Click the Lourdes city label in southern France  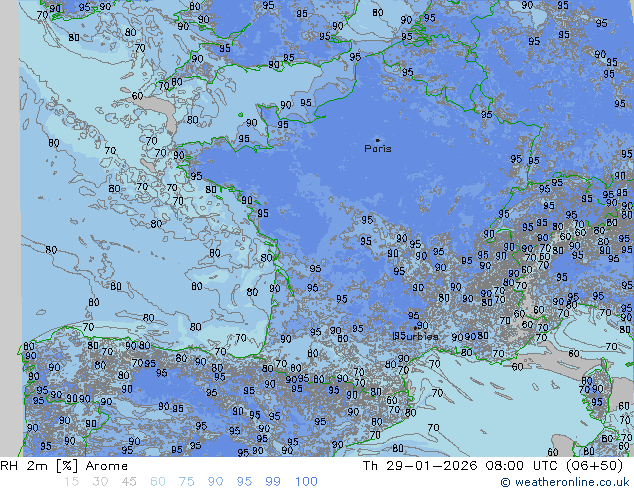pyautogui.click(x=416, y=336)
